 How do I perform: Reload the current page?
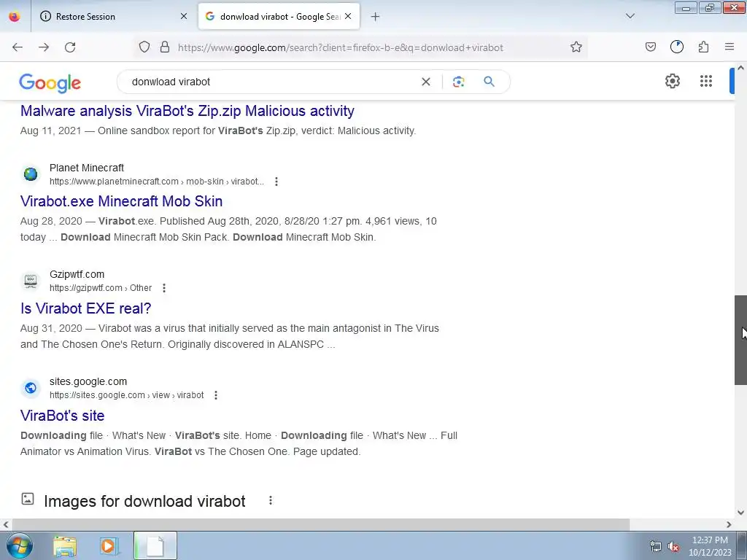point(70,47)
